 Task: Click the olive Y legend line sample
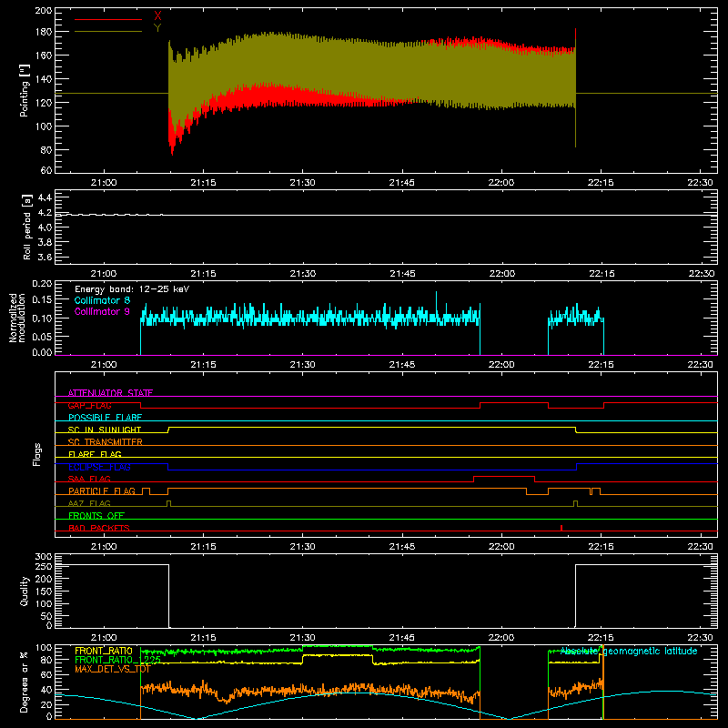click(x=107, y=32)
